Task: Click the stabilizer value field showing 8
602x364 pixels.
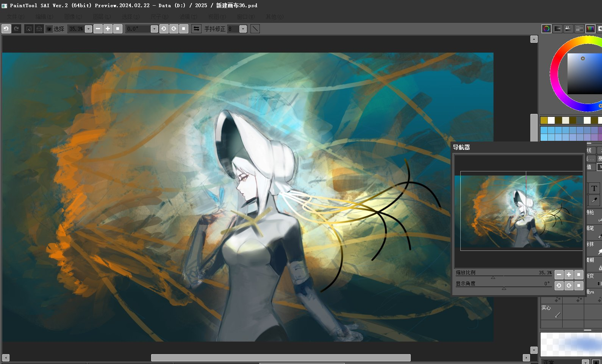Action: click(233, 29)
